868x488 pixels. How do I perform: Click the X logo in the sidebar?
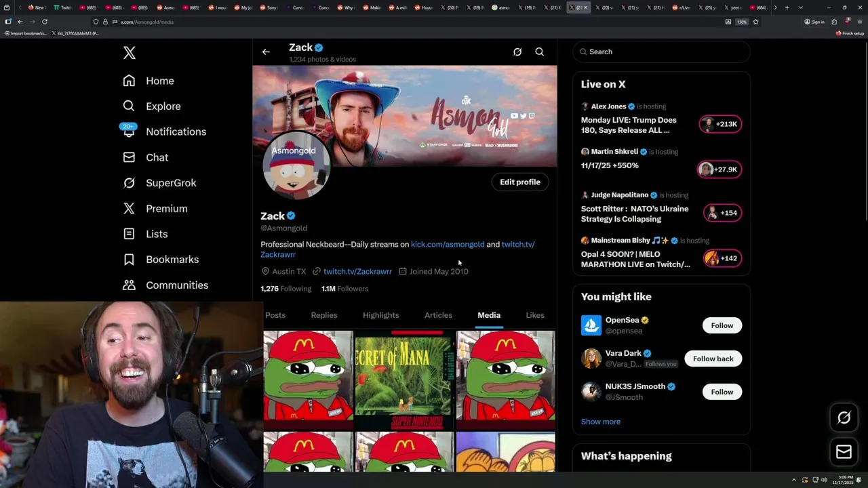coord(130,53)
